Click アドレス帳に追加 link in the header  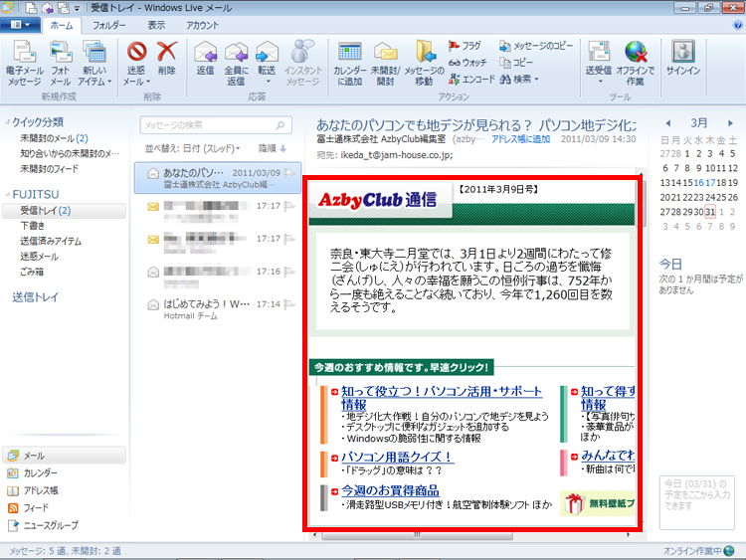pyautogui.click(x=520, y=139)
